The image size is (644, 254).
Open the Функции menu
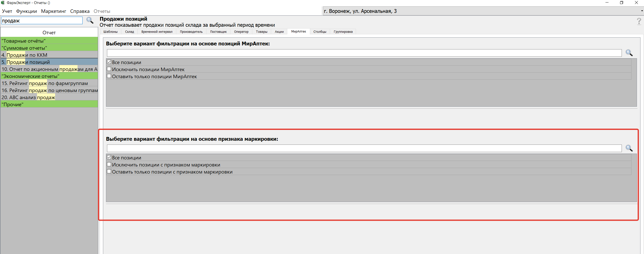[26, 11]
